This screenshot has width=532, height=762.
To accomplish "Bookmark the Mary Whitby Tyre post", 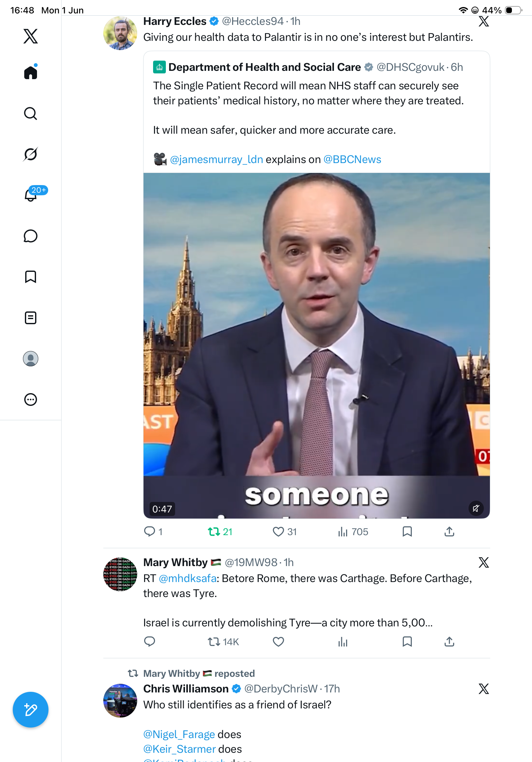I will [407, 641].
